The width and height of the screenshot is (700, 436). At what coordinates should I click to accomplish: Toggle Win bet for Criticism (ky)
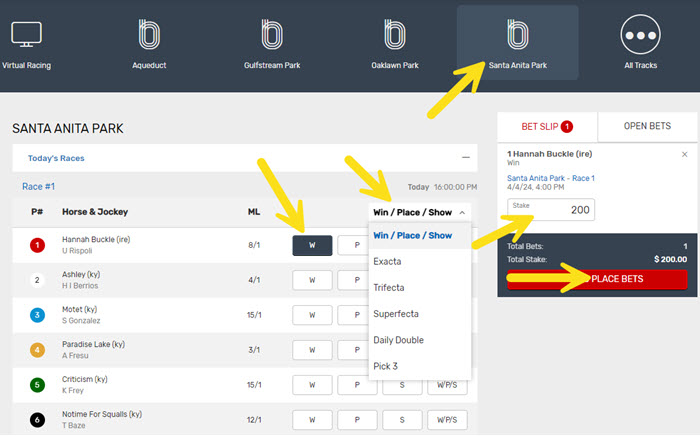pyautogui.click(x=312, y=385)
